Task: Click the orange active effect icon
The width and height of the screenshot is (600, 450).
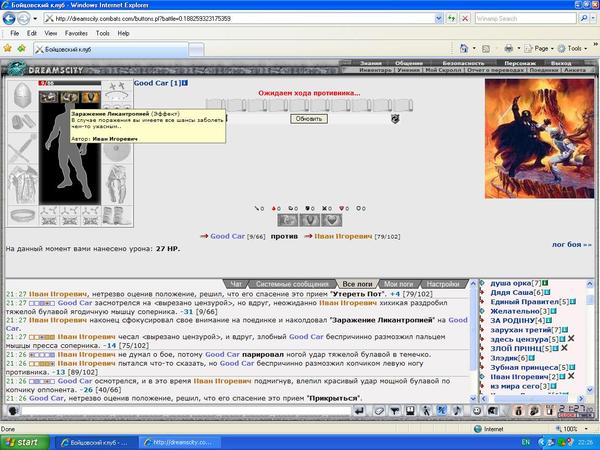Action: pos(90,97)
